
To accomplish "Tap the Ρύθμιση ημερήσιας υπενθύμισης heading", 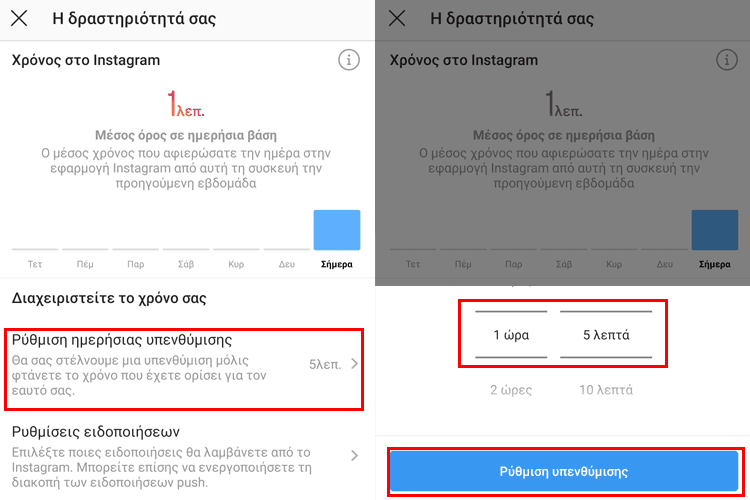I will coord(122,340).
